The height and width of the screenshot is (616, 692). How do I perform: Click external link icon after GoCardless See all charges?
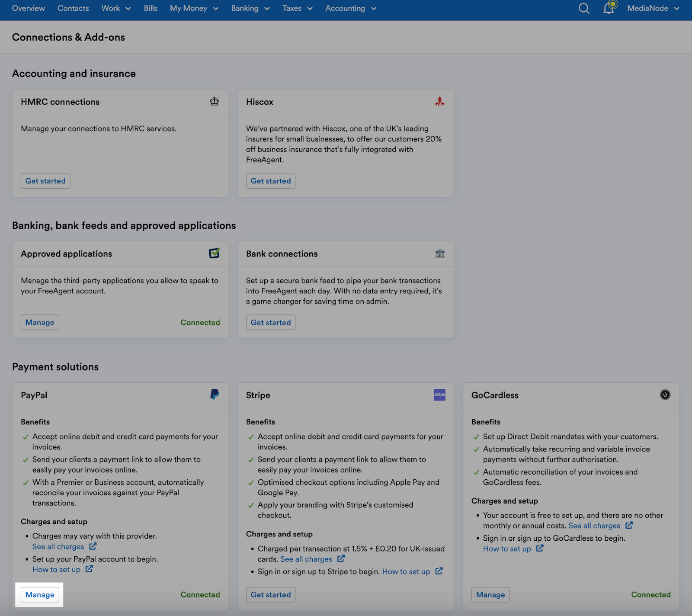click(629, 525)
